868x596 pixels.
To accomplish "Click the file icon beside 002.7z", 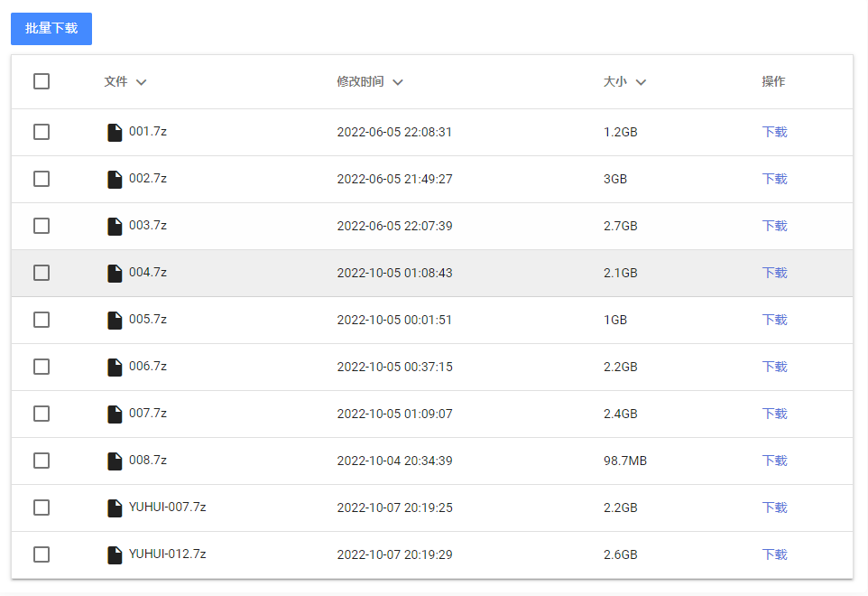I will coord(115,180).
